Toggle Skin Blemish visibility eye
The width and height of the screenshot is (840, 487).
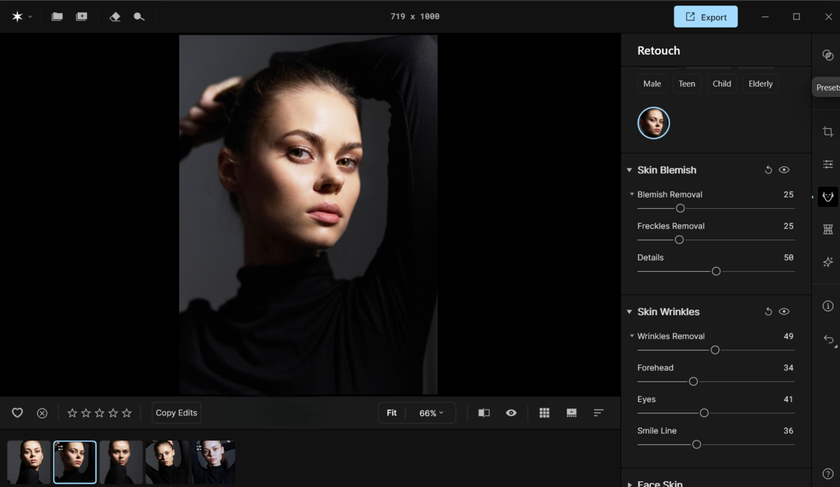point(784,170)
